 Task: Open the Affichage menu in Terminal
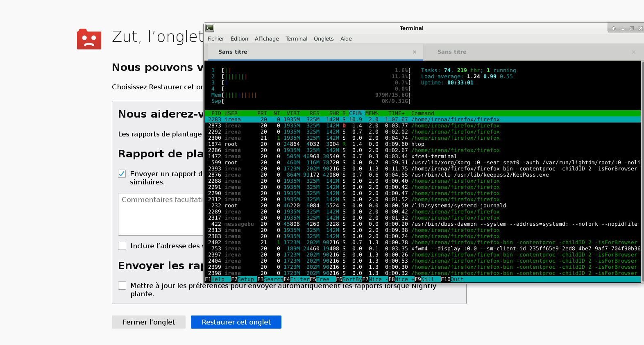(267, 39)
